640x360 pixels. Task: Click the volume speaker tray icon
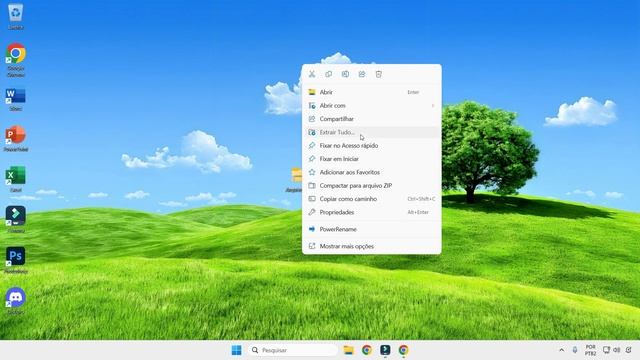coord(617,350)
